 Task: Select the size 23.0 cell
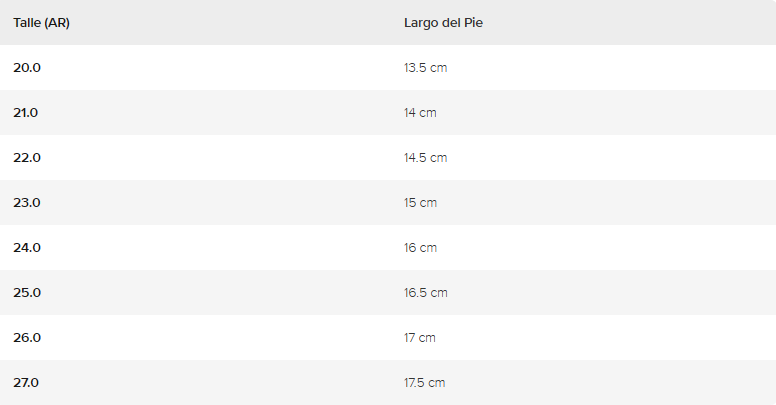(27, 202)
